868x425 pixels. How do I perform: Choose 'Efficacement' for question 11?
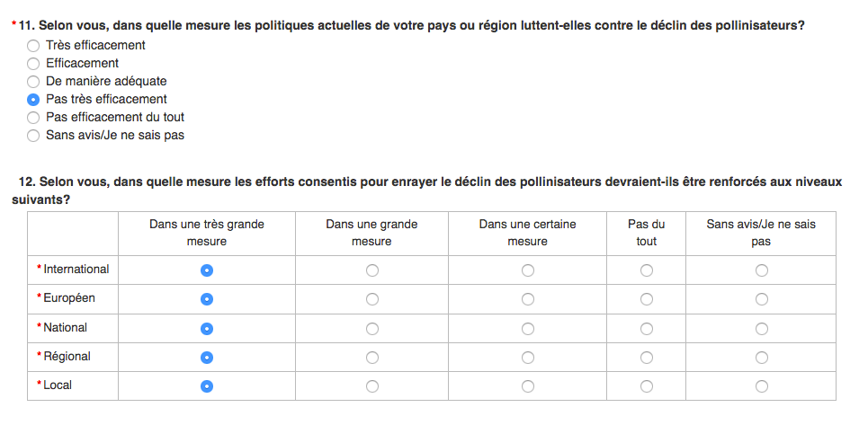pyautogui.click(x=33, y=64)
